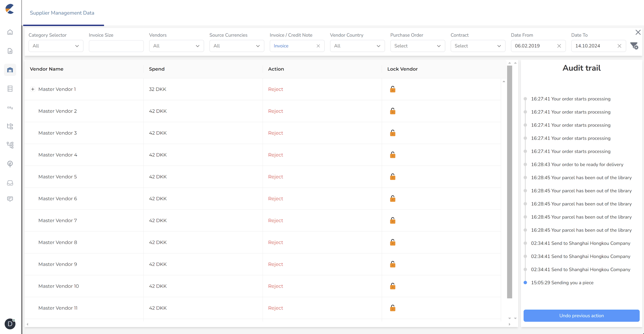Expand the Master Vendor 1 row
The image size is (644, 334).
32,89
